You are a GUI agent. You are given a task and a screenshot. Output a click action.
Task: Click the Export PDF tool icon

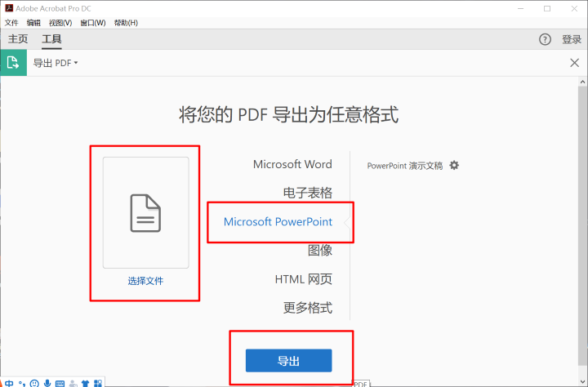(13, 63)
